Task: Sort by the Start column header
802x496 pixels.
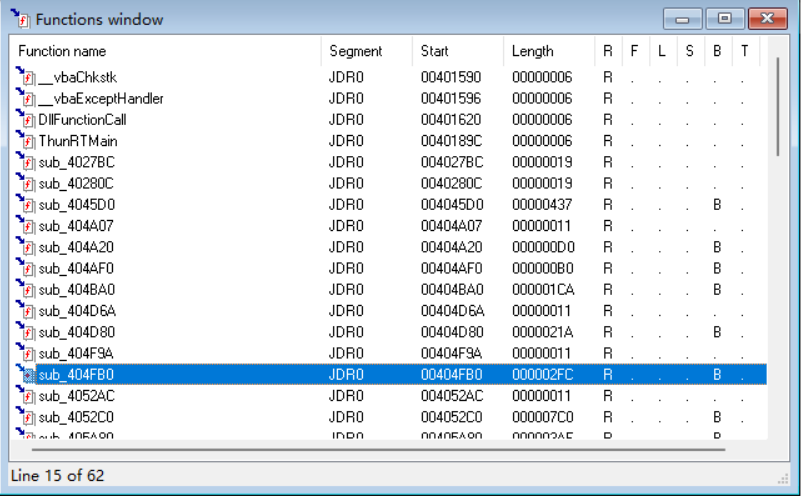Action: coord(458,51)
